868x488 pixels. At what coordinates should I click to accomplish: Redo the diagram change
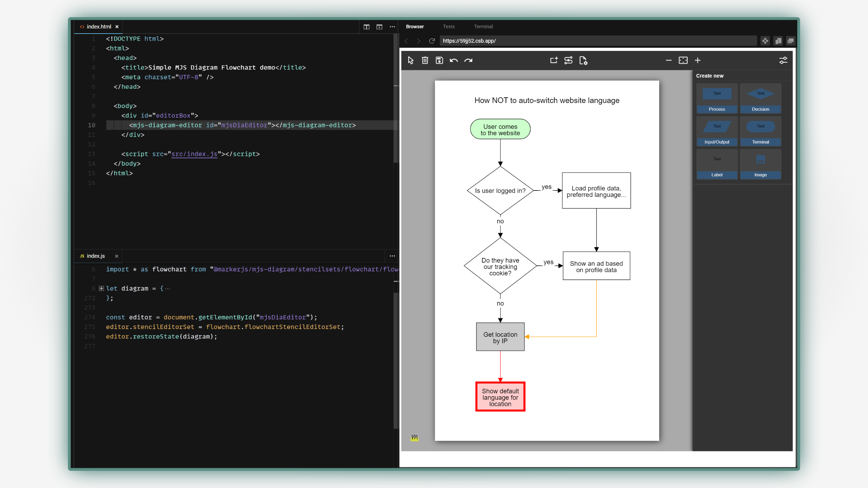[468, 60]
